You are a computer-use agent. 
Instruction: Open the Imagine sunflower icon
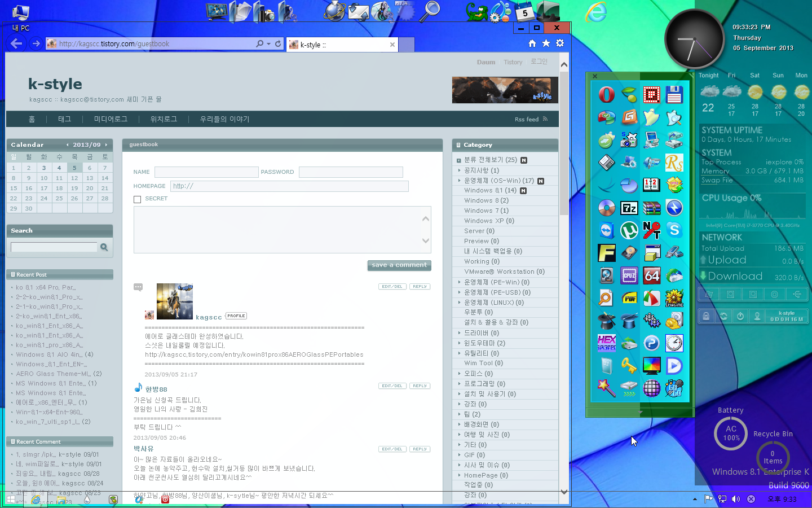pyautogui.click(x=674, y=298)
